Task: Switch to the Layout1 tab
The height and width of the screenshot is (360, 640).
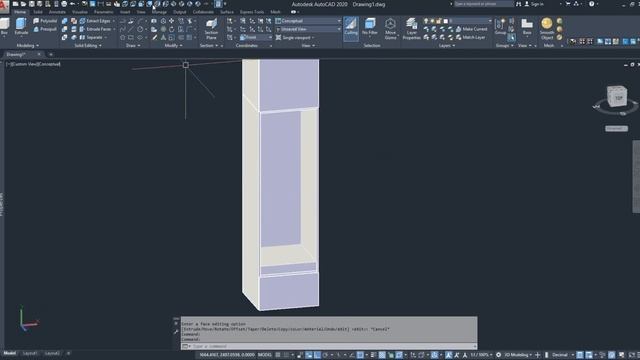Action: pyautogui.click(x=30, y=353)
